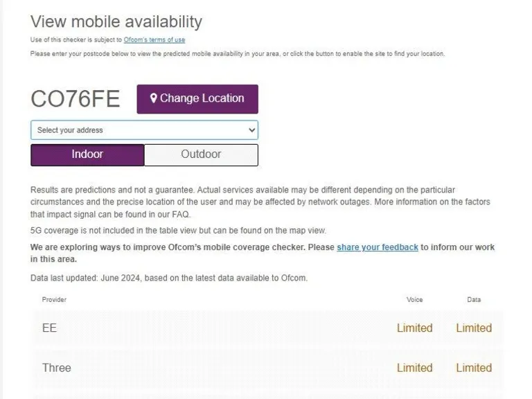
Task: Click the View mobile availability heading
Action: (116, 21)
